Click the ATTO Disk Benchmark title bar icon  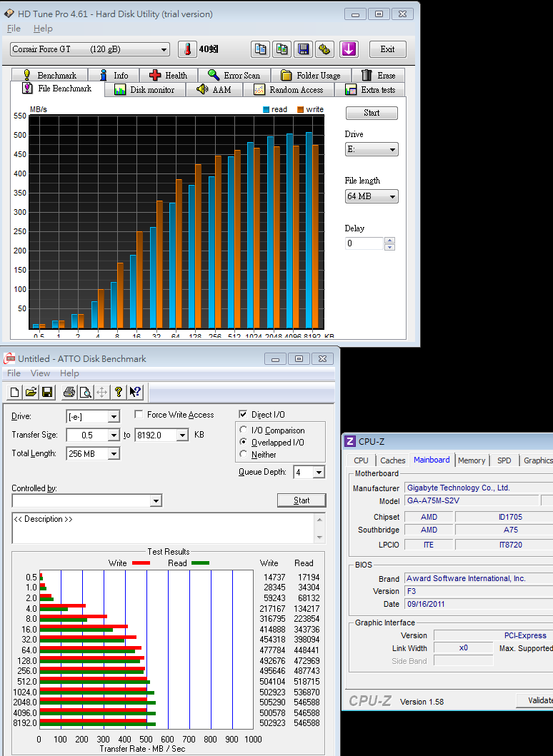tap(9, 358)
